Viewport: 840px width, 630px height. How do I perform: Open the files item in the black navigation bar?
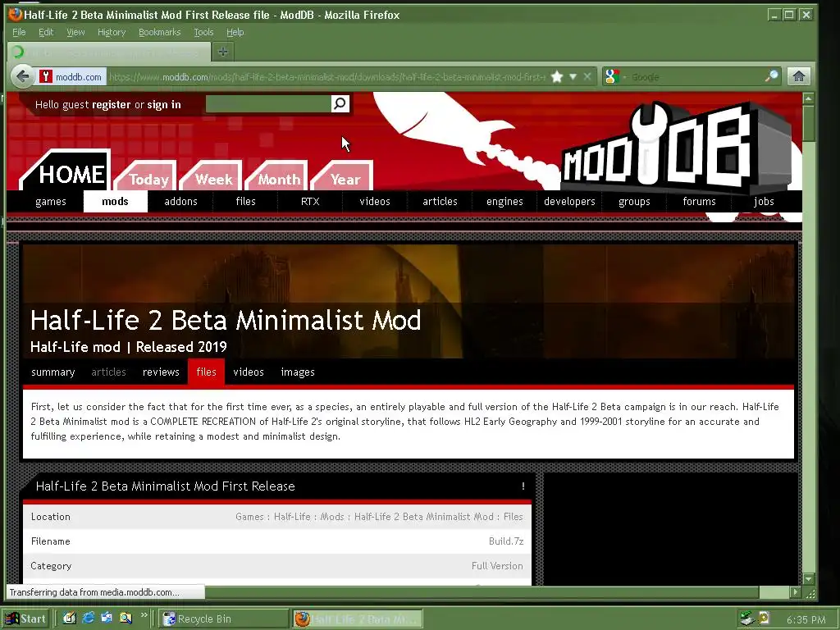pyautogui.click(x=245, y=202)
